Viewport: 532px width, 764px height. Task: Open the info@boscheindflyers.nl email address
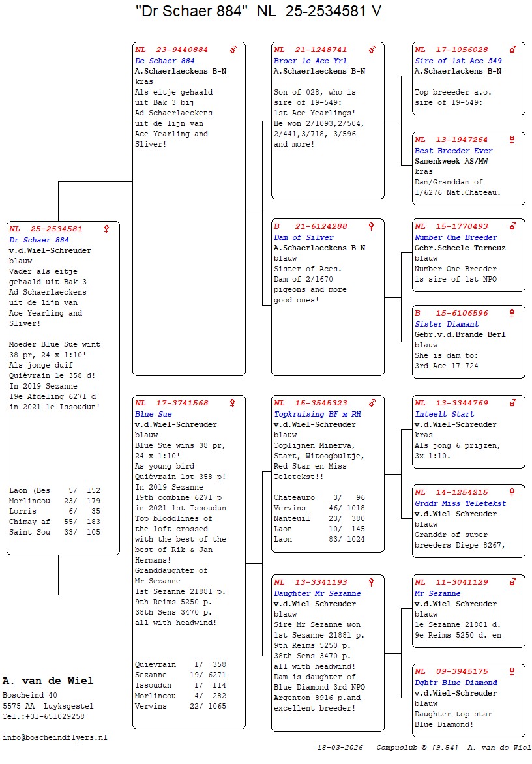[x=55, y=737]
